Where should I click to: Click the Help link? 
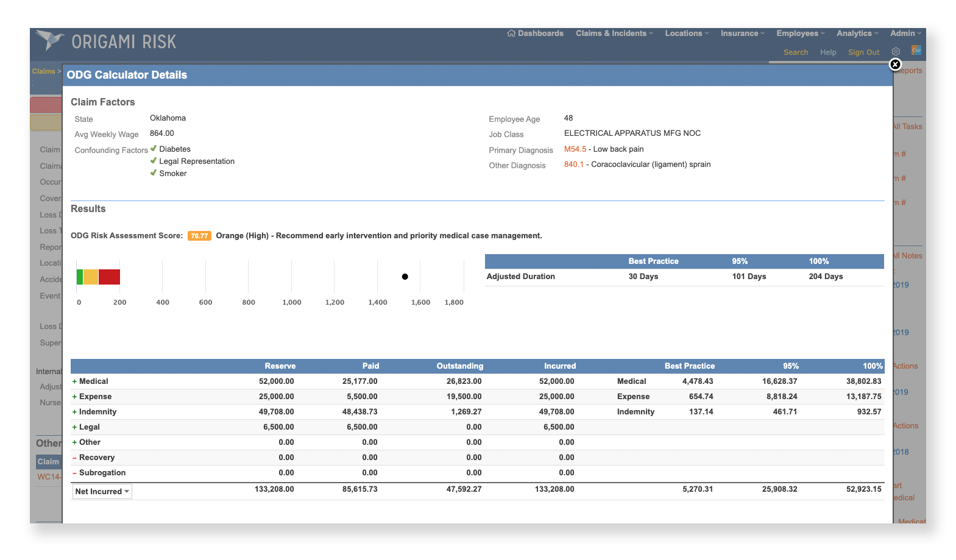828,52
